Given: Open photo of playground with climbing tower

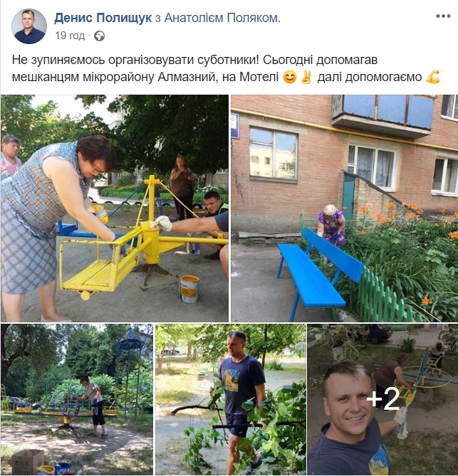Looking at the screenshot, I should pos(77,399).
